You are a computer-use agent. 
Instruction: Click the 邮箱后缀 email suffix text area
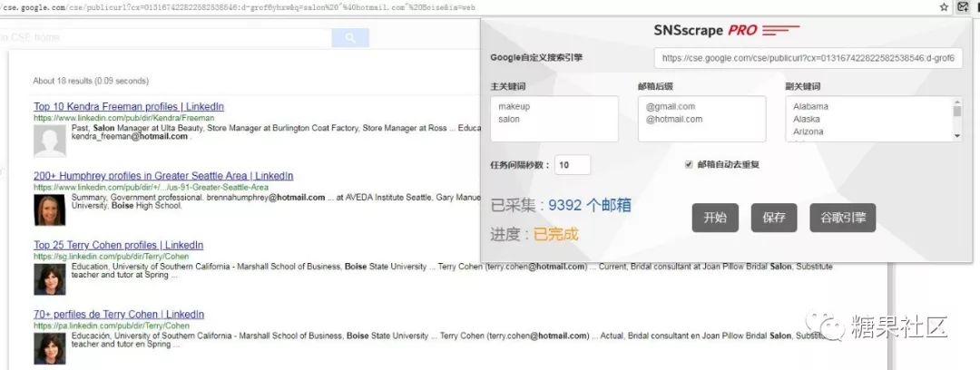click(701, 119)
